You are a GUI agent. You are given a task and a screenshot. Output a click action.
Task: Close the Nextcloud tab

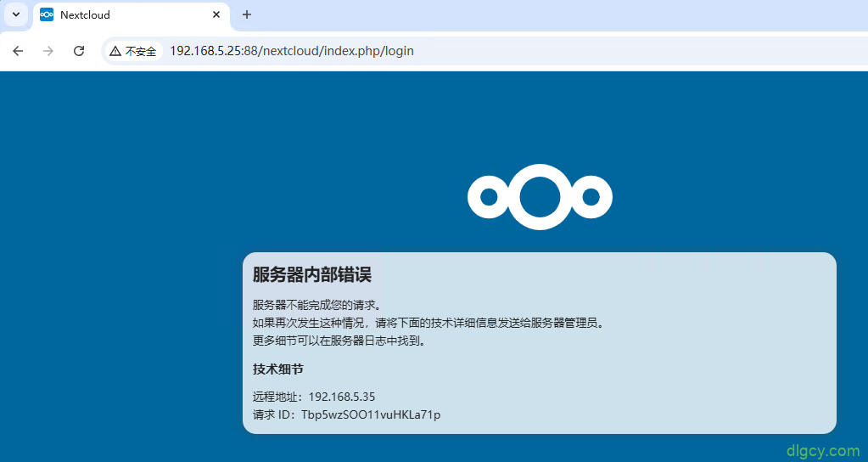pyautogui.click(x=216, y=15)
